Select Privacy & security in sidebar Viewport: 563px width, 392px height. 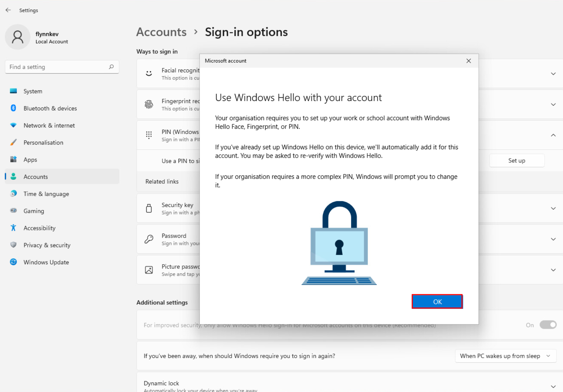pos(47,245)
